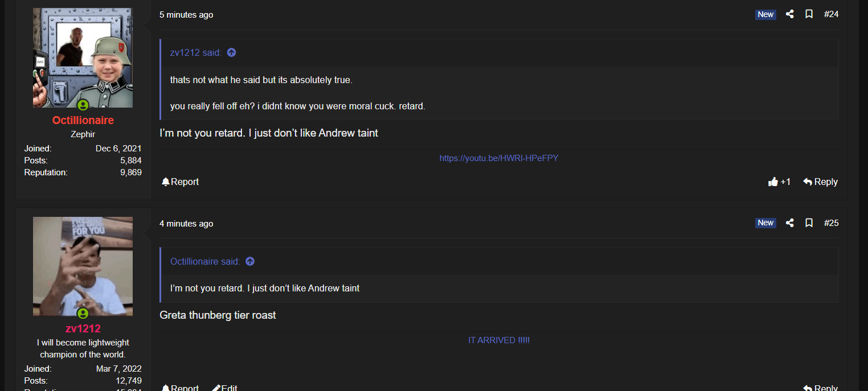Reply to post #24
Image resolution: width=868 pixels, height=391 pixels.
pyautogui.click(x=820, y=182)
